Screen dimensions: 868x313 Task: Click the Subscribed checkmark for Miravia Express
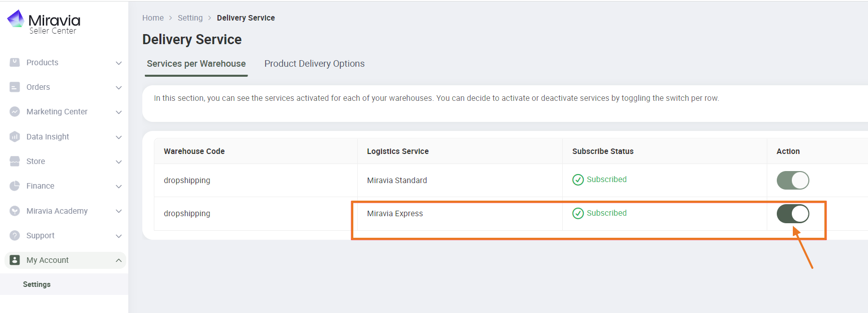coord(578,213)
